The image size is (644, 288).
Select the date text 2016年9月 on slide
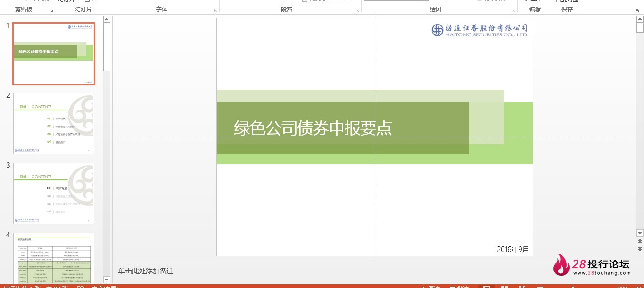point(513,249)
